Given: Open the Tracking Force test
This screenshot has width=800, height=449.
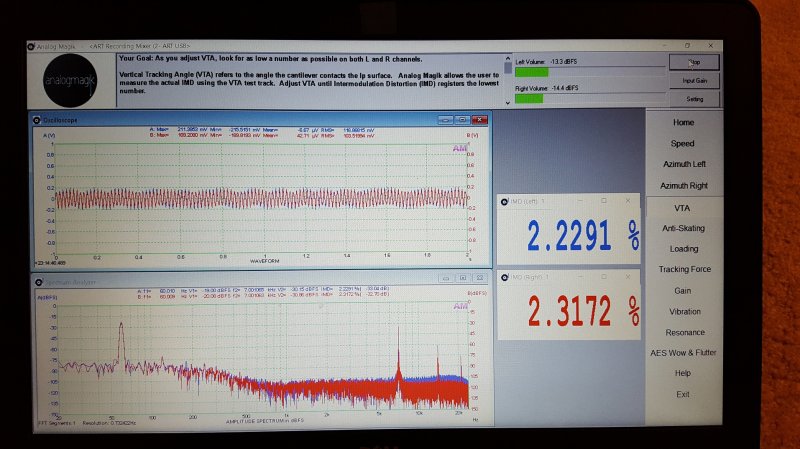Looking at the screenshot, I should [x=684, y=269].
